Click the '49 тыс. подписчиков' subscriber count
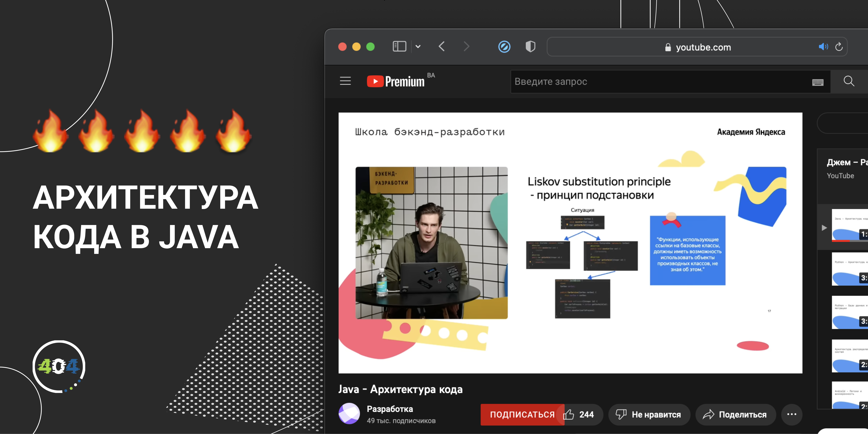Image resolution: width=868 pixels, height=434 pixels. [x=401, y=421]
